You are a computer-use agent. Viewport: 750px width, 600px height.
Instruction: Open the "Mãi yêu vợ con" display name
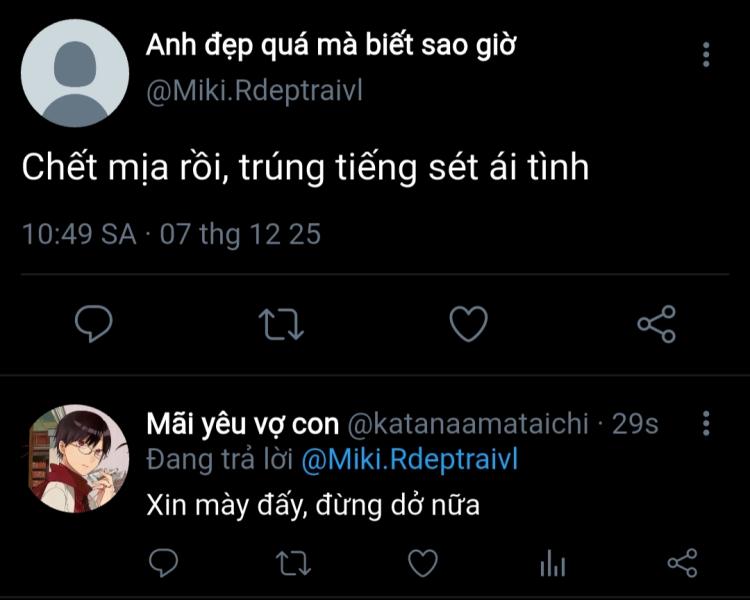click(243, 424)
